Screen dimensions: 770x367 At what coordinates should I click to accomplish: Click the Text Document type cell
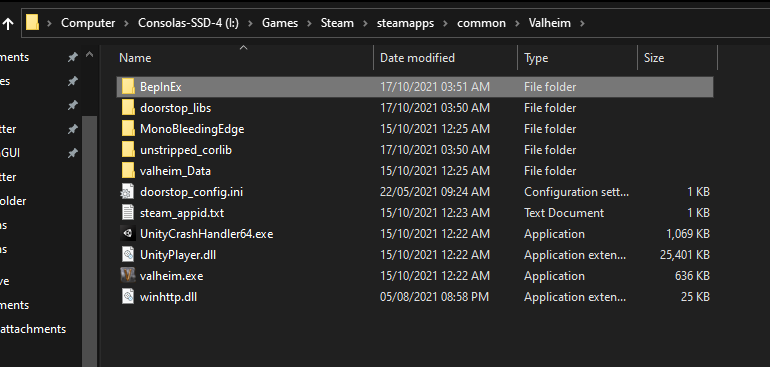click(x=564, y=213)
